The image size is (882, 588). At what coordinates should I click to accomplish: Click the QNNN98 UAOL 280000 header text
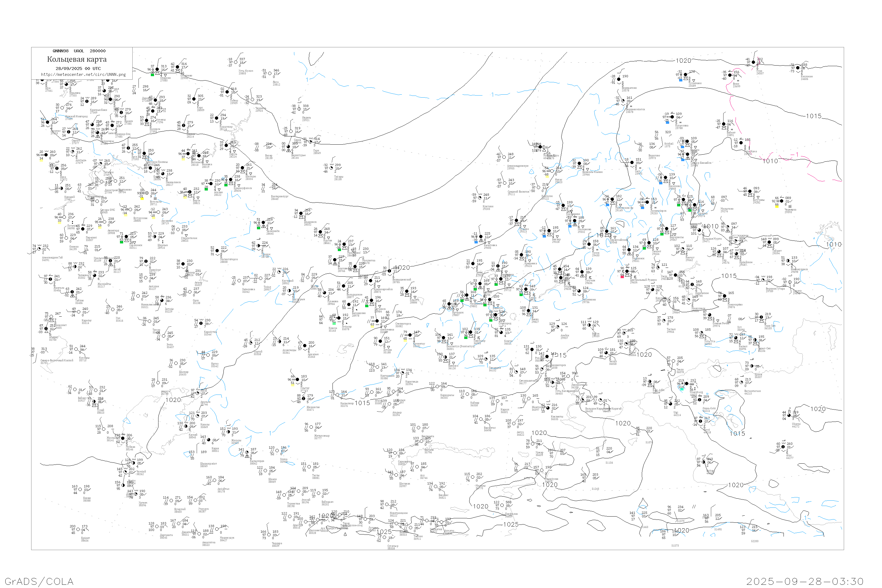point(79,51)
